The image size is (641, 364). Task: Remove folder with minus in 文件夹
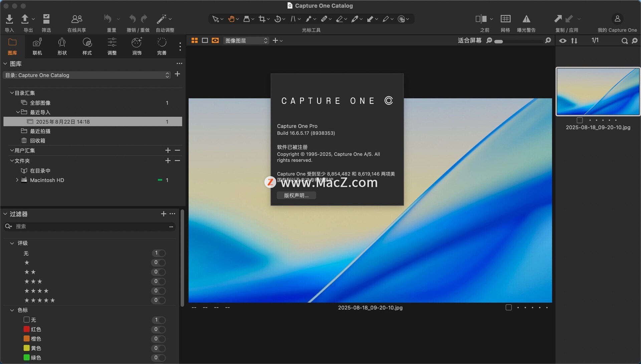pos(178,160)
